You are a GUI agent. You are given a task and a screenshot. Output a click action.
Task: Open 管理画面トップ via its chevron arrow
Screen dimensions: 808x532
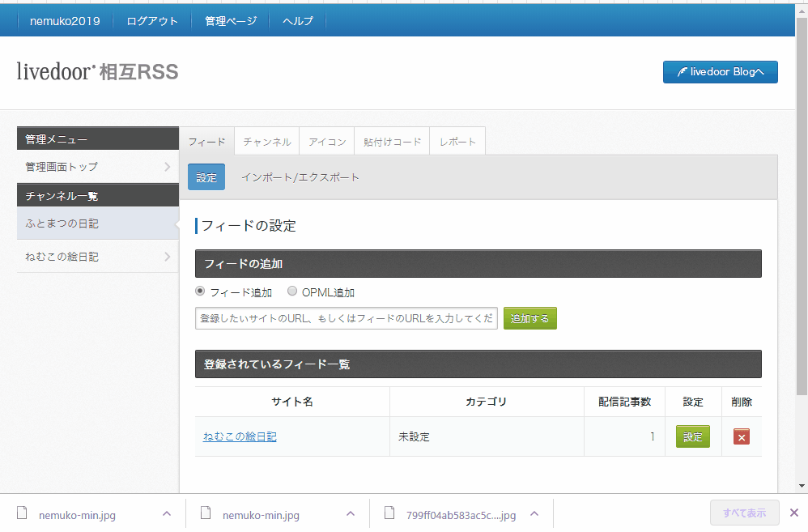pyautogui.click(x=167, y=167)
